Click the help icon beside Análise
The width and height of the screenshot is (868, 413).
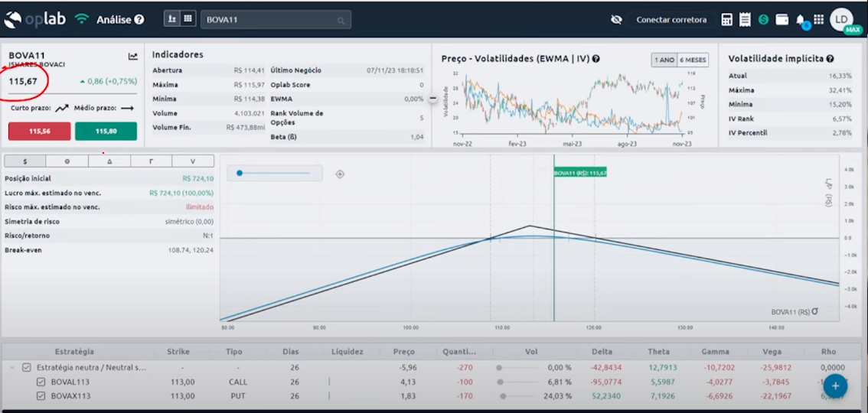pos(139,20)
